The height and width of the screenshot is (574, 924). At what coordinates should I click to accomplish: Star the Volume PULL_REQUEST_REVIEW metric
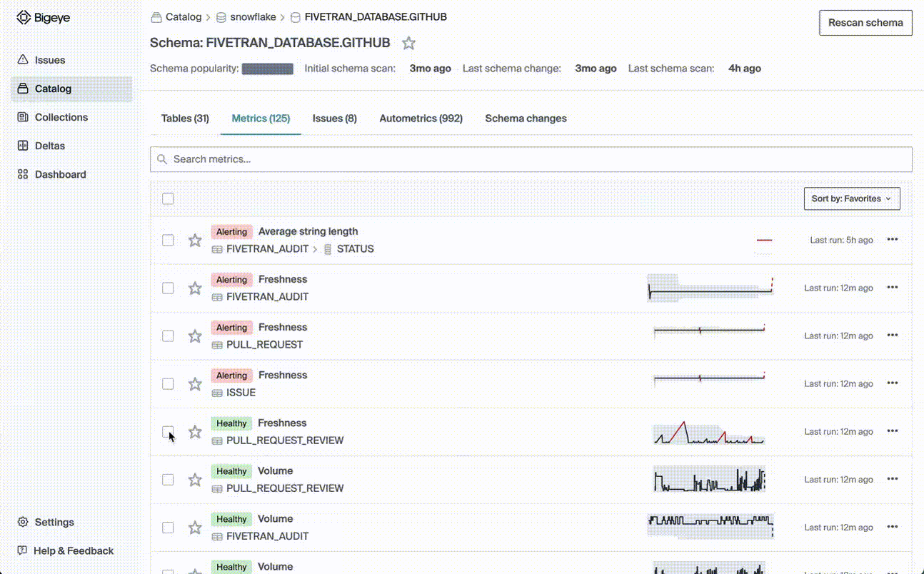click(x=195, y=480)
